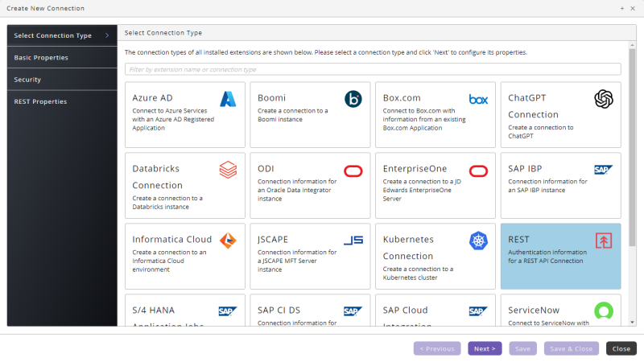Click the JSCAPE JS logo icon
Screen dimensions: 644x362
[x=353, y=240]
